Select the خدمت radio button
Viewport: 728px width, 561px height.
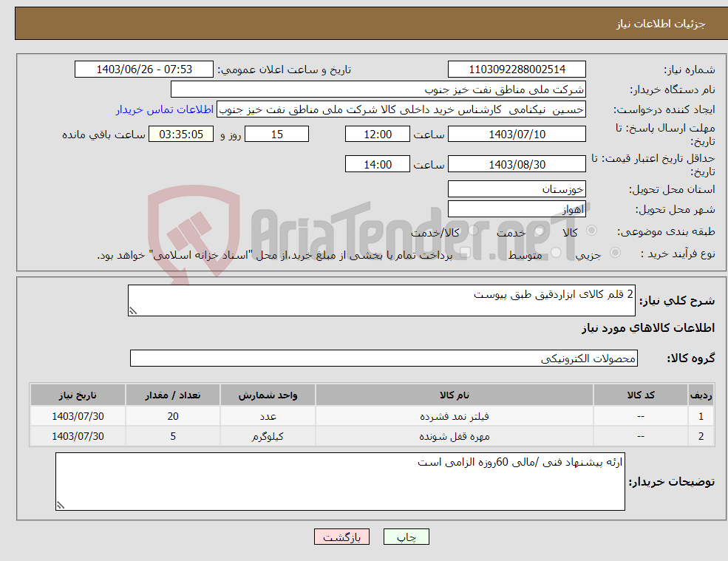(x=539, y=231)
